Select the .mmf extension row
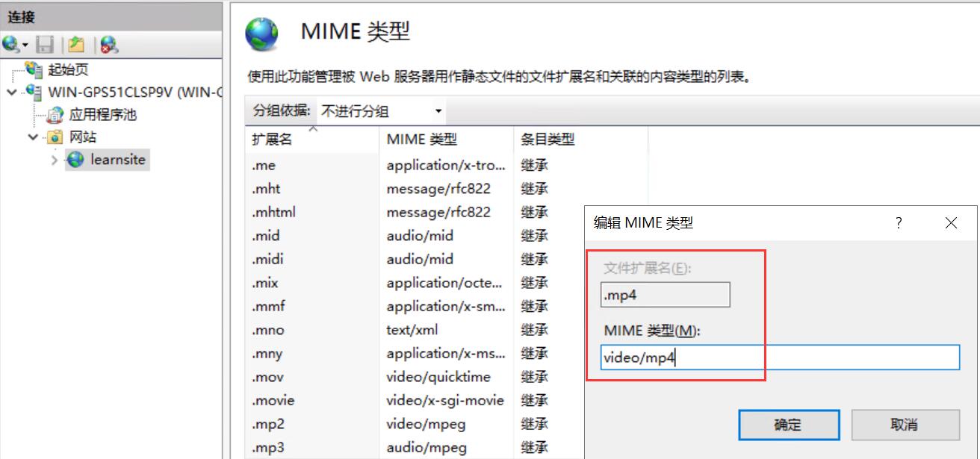 268,306
